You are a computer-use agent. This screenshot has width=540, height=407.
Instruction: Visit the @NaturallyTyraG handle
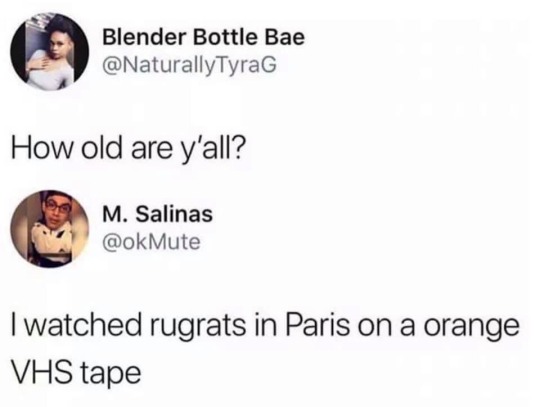click(189, 65)
